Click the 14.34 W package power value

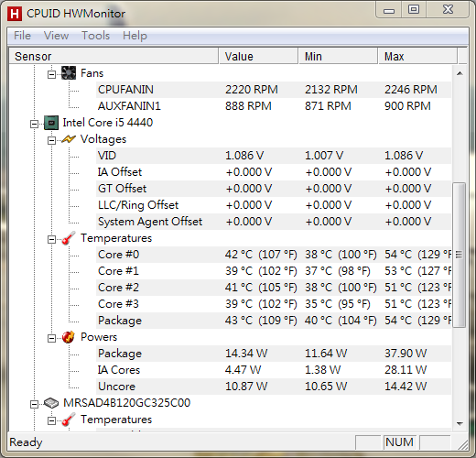pos(246,354)
